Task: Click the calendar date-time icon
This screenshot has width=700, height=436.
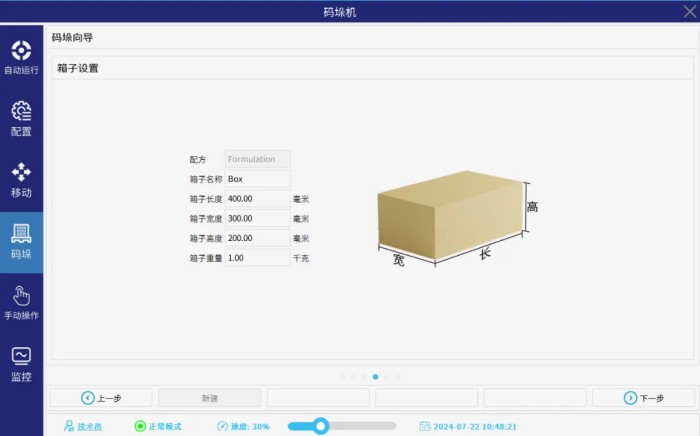Action: [424, 426]
